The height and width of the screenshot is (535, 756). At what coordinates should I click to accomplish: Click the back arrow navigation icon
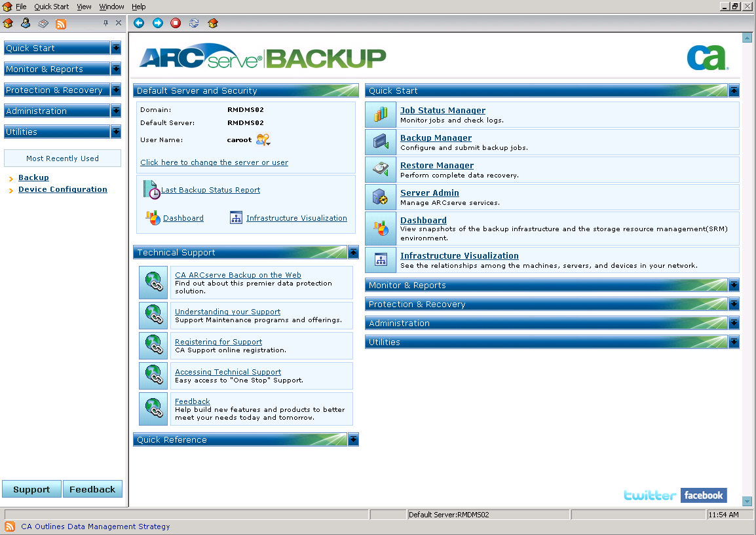[138, 22]
